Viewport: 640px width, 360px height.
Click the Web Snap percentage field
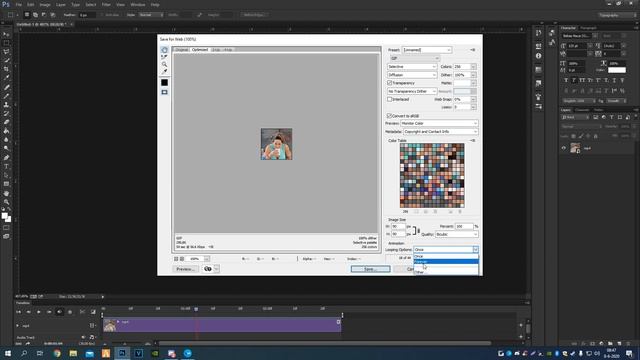(x=462, y=99)
